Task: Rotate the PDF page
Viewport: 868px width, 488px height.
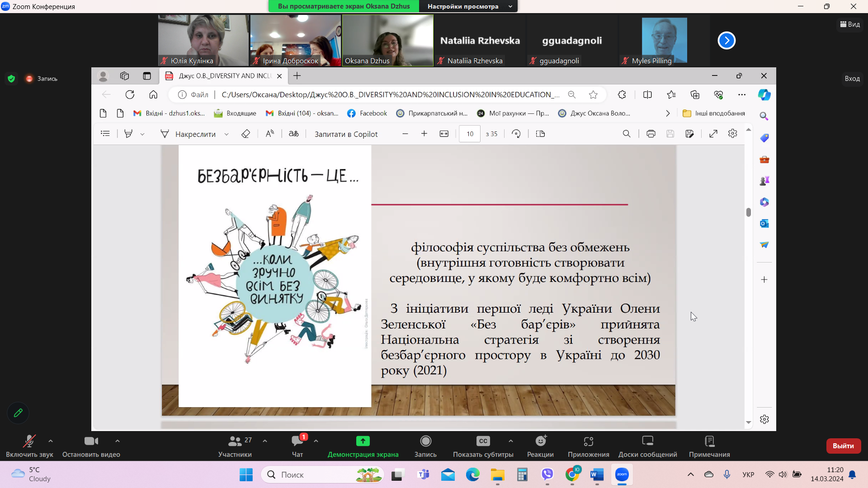Action: pyautogui.click(x=516, y=134)
